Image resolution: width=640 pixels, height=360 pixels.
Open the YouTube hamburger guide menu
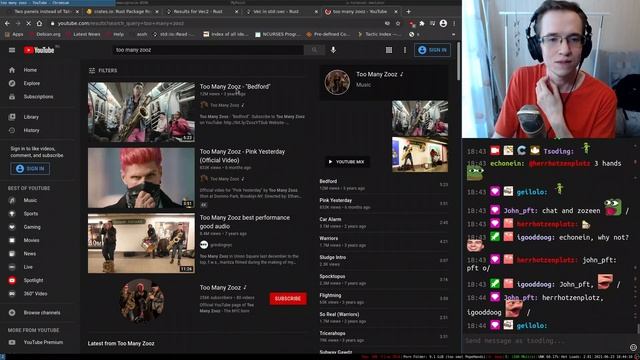pyautogui.click(x=12, y=50)
